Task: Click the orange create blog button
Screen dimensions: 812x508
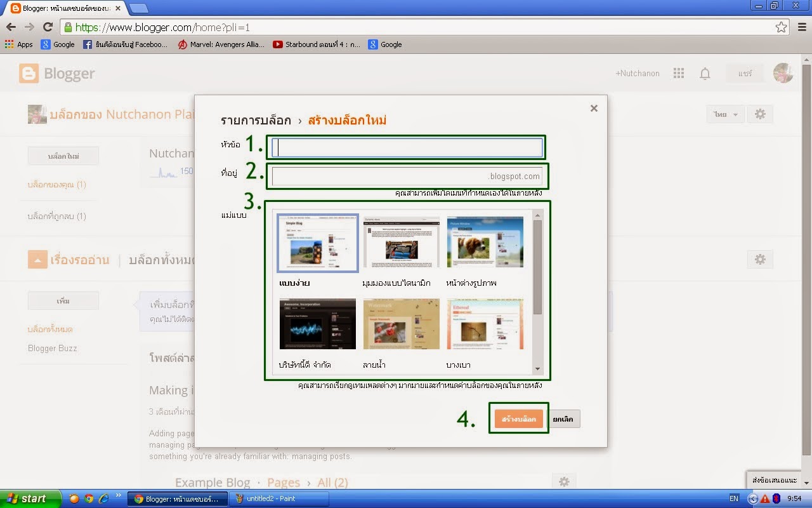Action: click(x=519, y=419)
